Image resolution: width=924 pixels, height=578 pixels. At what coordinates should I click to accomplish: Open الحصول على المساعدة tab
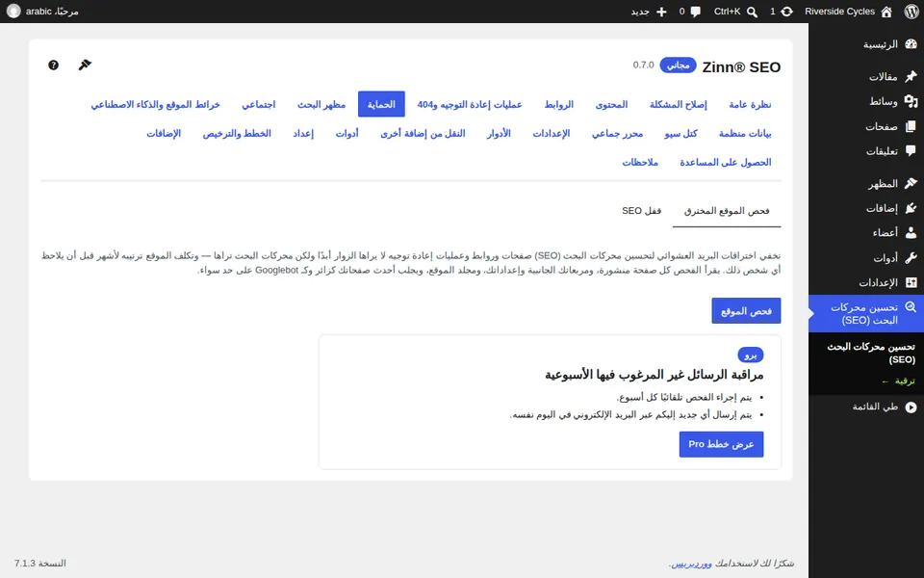[x=725, y=162]
